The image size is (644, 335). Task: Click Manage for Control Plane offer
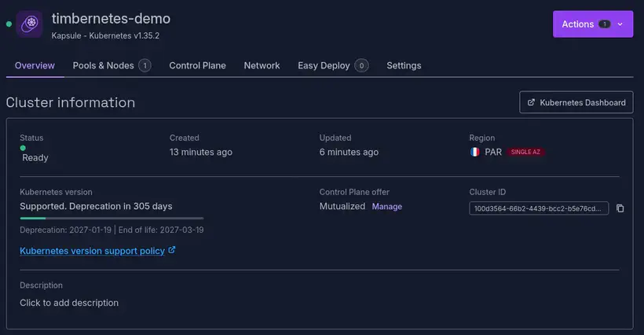tap(387, 206)
